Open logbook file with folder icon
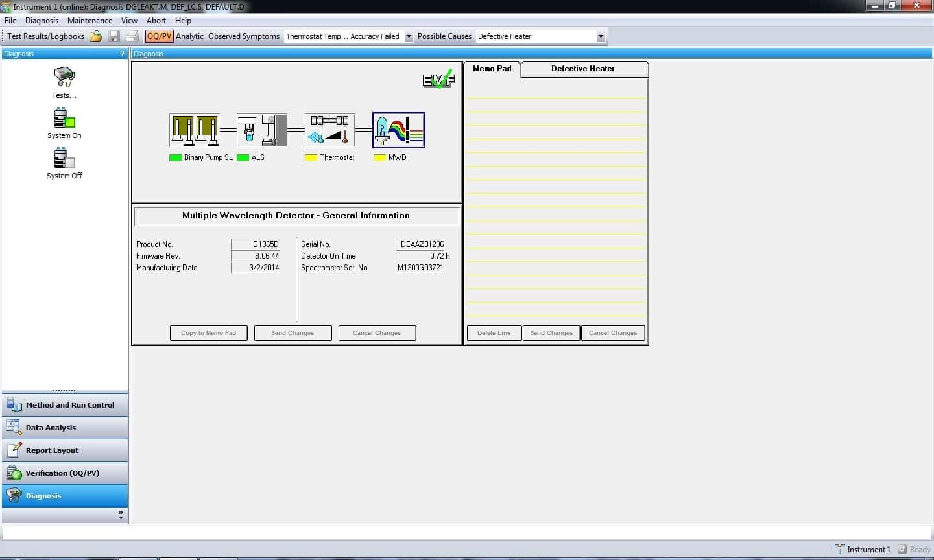Viewport: 934px width, 560px height. pos(96,36)
